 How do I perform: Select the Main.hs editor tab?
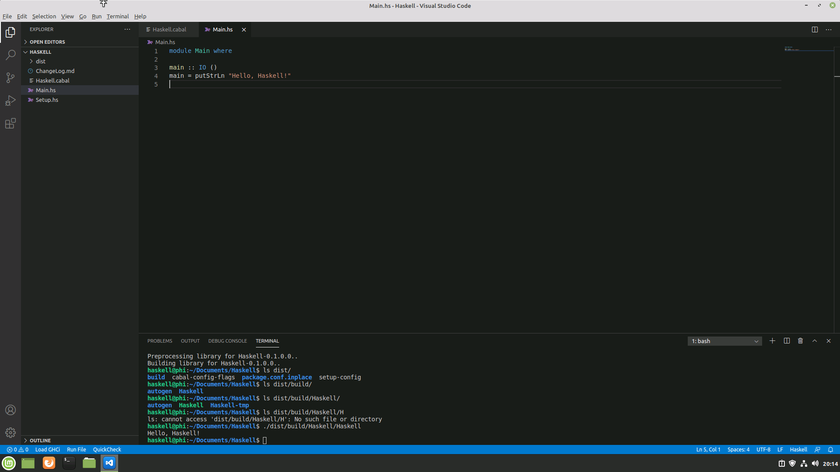222,29
